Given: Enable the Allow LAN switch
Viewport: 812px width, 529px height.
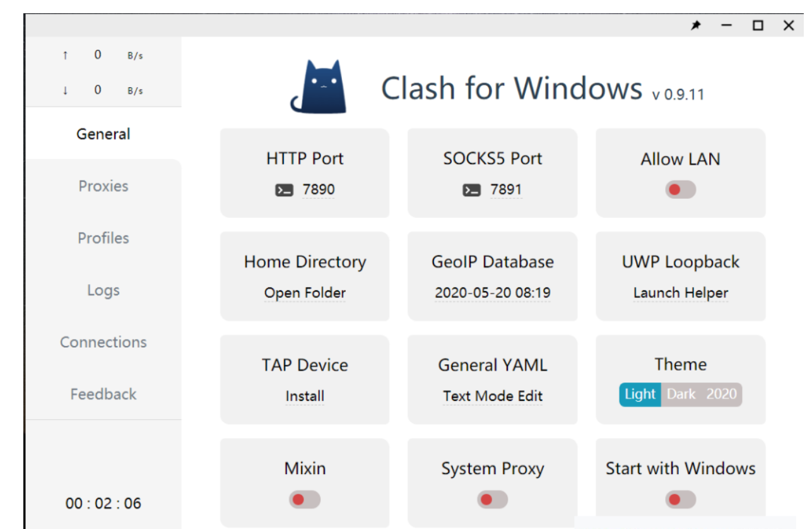Looking at the screenshot, I should pos(681,190).
